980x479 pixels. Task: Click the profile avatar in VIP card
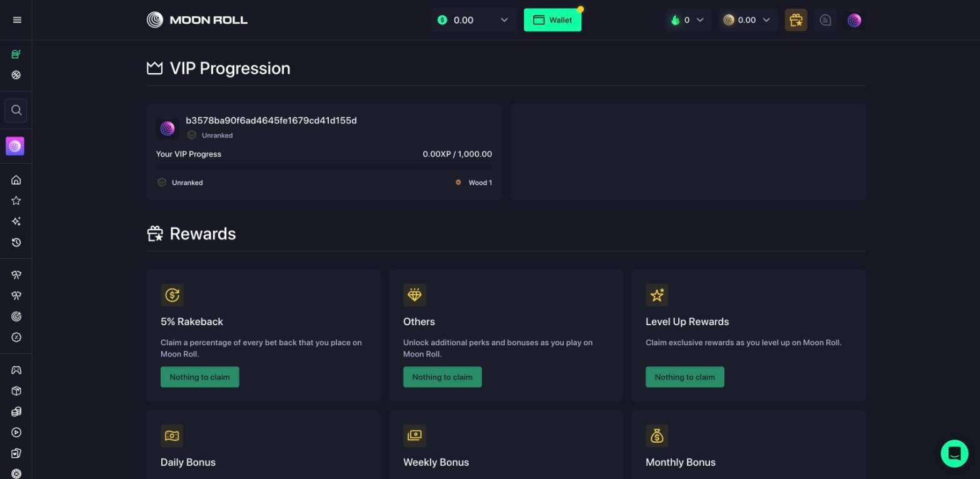tap(167, 128)
